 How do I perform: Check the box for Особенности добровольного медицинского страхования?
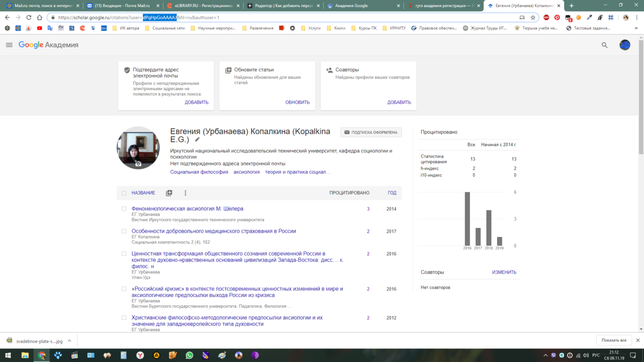124,231
